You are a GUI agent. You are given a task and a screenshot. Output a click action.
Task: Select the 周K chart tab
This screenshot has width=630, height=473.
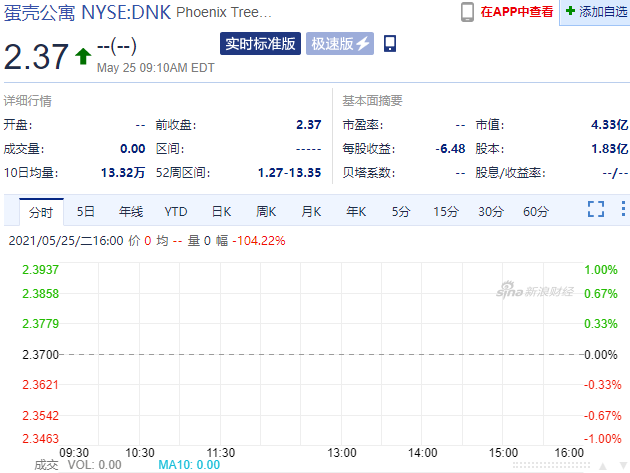pyautogui.click(x=266, y=211)
